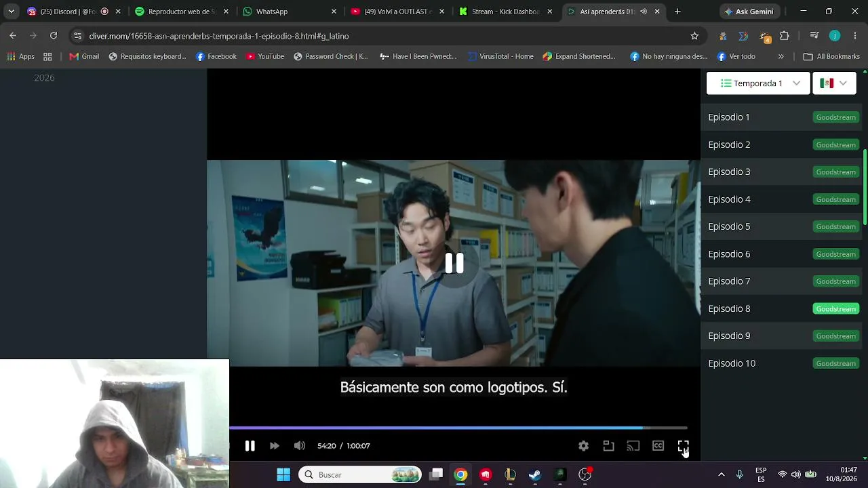Screen dimensions: 868x488
Task: Click the Goodstream badge for Episodio 1
Action: pyautogui.click(x=836, y=117)
